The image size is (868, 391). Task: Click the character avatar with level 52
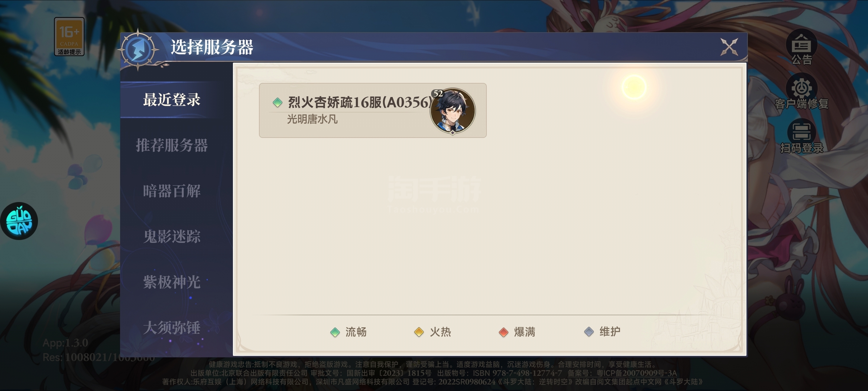pos(452,111)
